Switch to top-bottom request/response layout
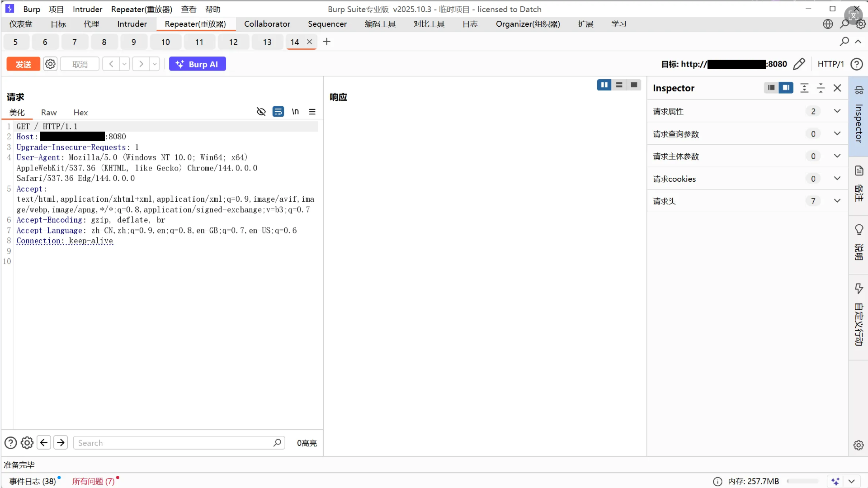868x488 pixels. (x=619, y=85)
